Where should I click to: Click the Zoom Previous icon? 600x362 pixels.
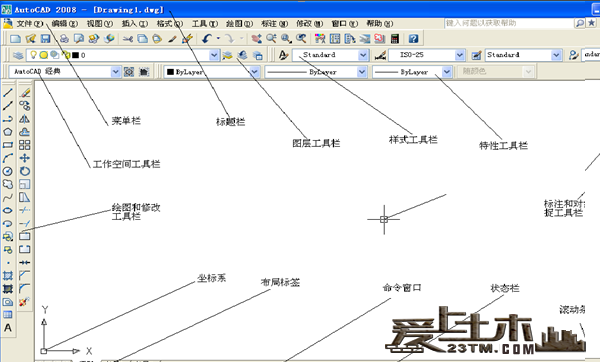point(301,39)
